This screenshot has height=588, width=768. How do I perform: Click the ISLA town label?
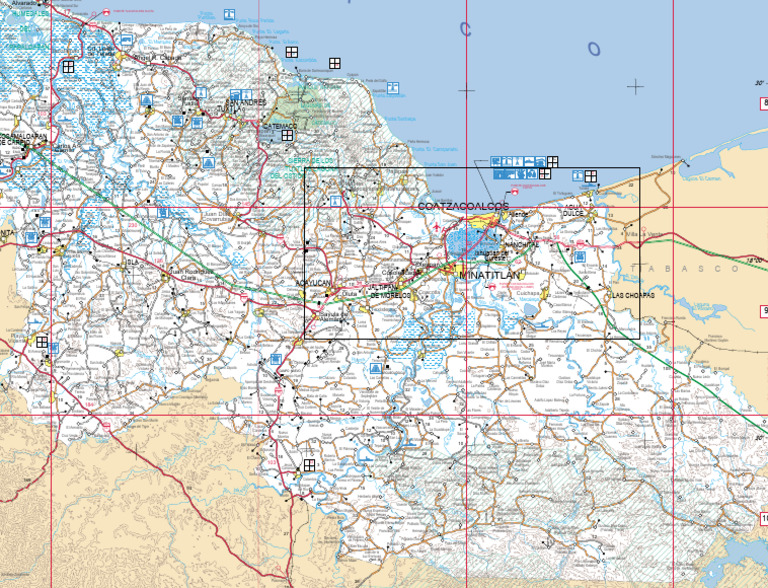pyautogui.click(x=131, y=263)
